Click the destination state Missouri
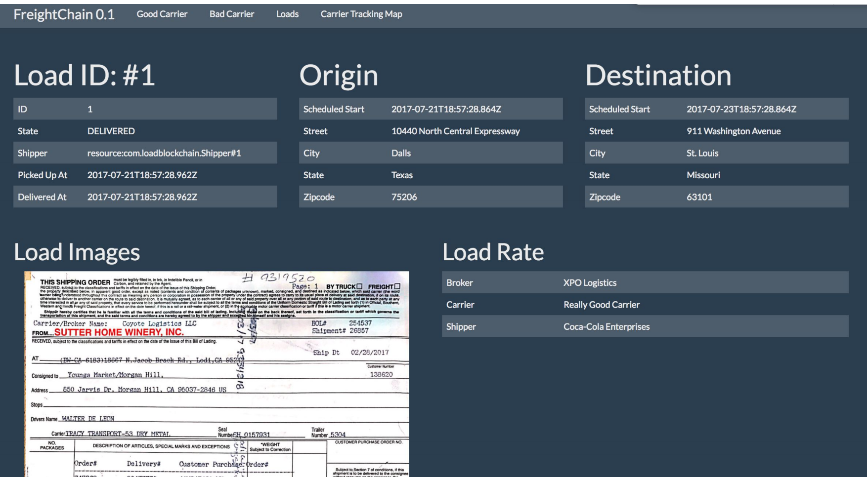This screenshot has width=868, height=477. click(x=703, y=175)
